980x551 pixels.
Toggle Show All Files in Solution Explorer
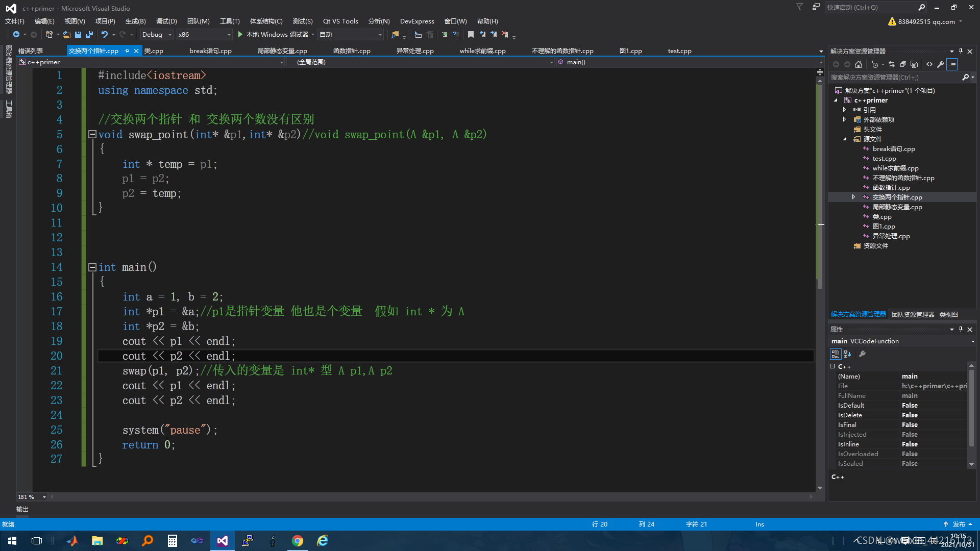tap(914, 64)
